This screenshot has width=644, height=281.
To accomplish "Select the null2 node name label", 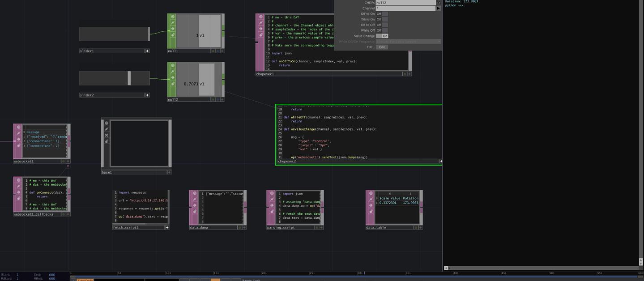I will [x=173, y=99].
